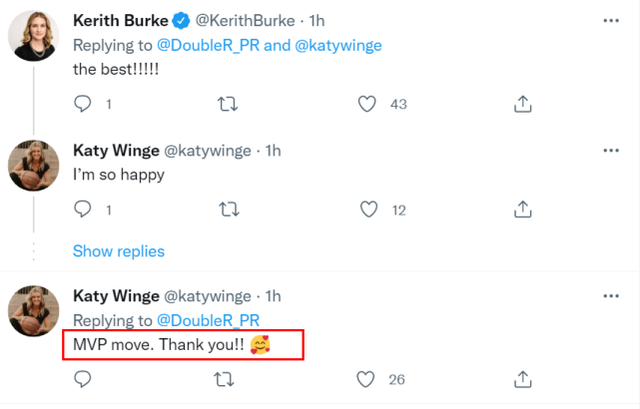Viewport: 640px width, 409px height.
Task: Share Kerith Burke's tweet
Action: (x=521, y=103)
